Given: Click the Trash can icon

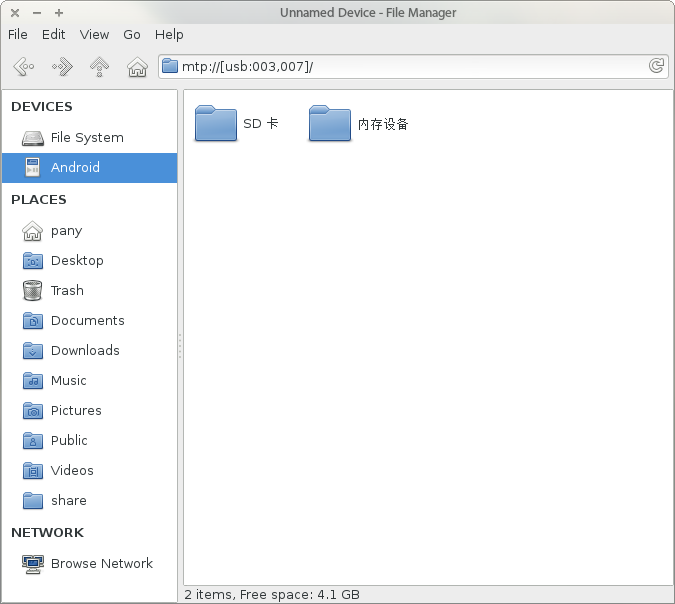Looking at the screenshot, I should [33, 290].
